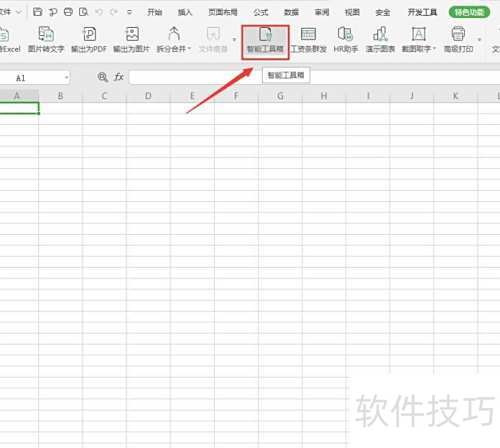Select column F header
The image size is (500, 448).
(236, 96)
